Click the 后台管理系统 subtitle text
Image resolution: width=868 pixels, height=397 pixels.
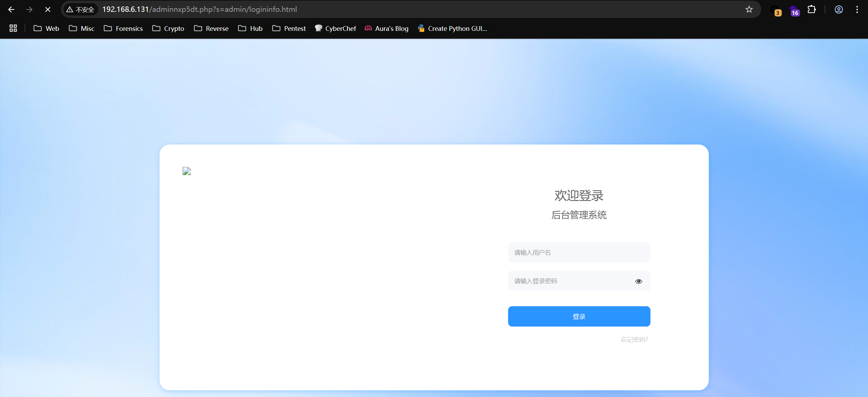pos(579,215)
